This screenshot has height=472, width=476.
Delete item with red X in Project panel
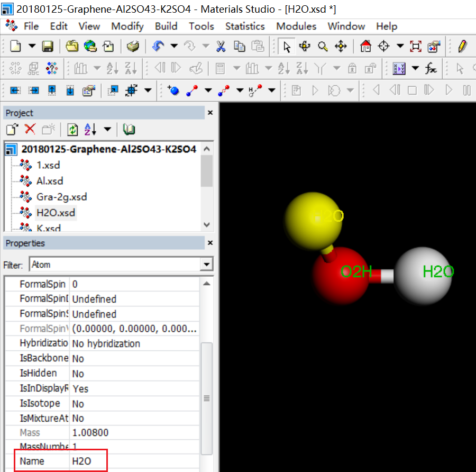[x=30, y=129]
